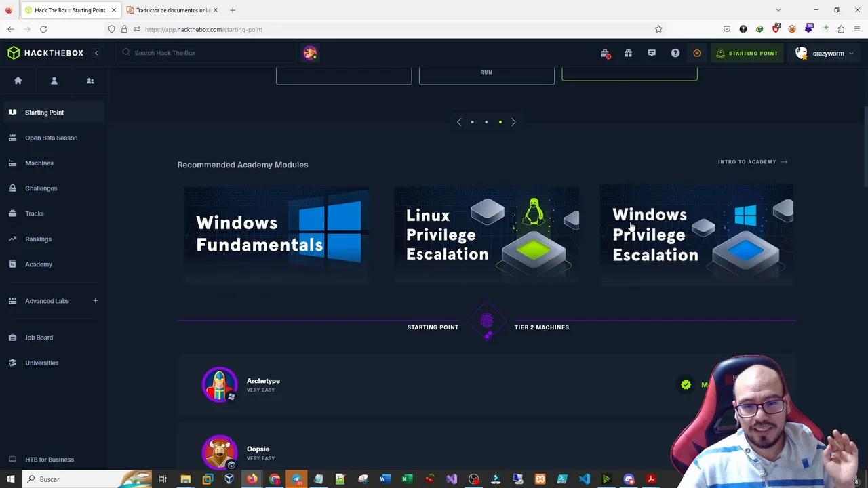Reload the page with browser refresh icon
Screen dimensions: 868x488
(43, 29)
